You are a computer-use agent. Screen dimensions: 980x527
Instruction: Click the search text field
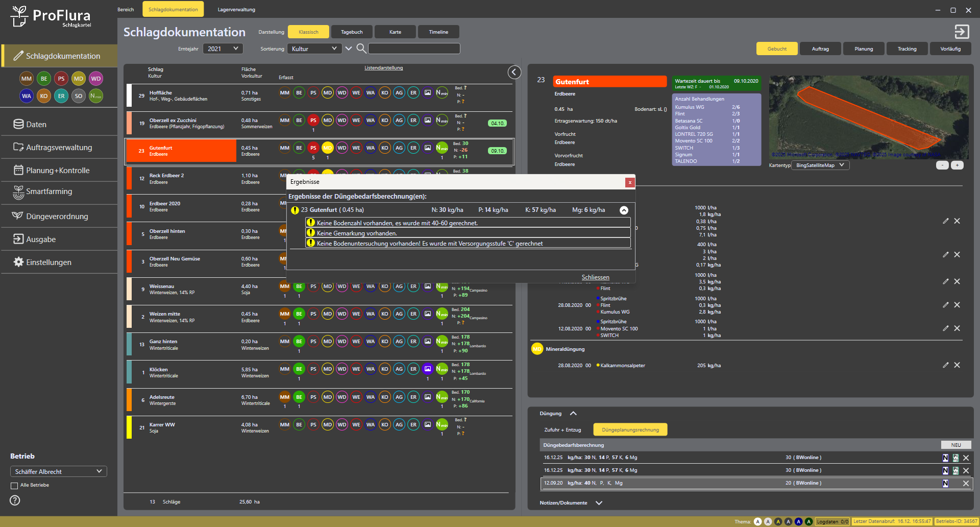(414, 49)
